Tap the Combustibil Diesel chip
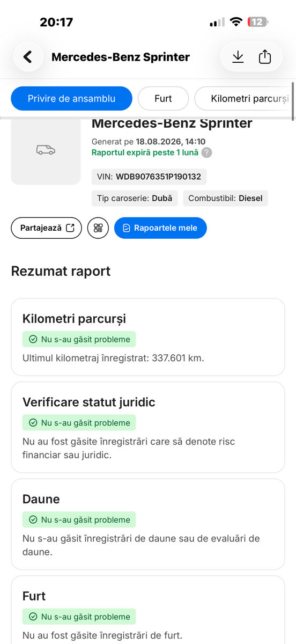 [x=225, y=198]
